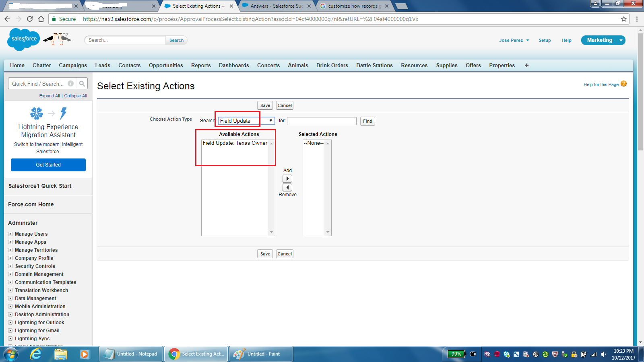Click the Quick Find info icon
The image size is (644, 362).
[x=71, y=84]
